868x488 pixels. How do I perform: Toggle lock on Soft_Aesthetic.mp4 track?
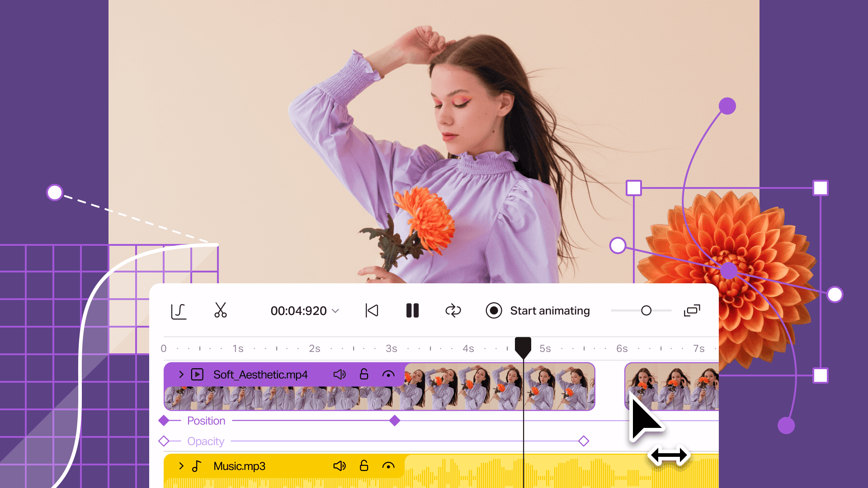coord(364,374)
